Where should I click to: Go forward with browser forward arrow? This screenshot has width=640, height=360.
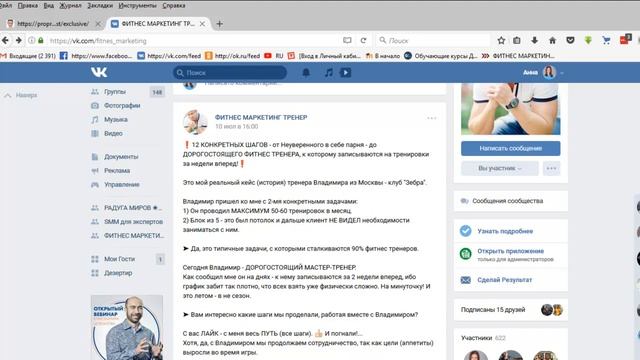[x=19, y=40]
